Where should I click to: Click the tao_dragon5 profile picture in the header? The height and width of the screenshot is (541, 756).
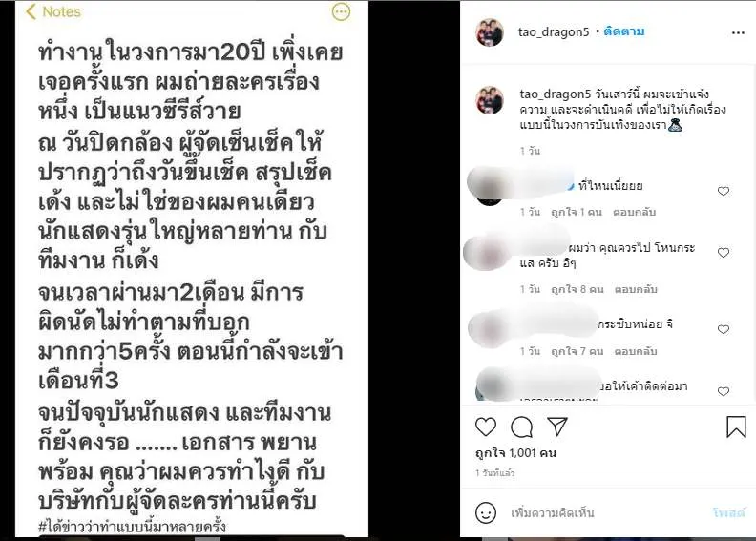point(490,32)
